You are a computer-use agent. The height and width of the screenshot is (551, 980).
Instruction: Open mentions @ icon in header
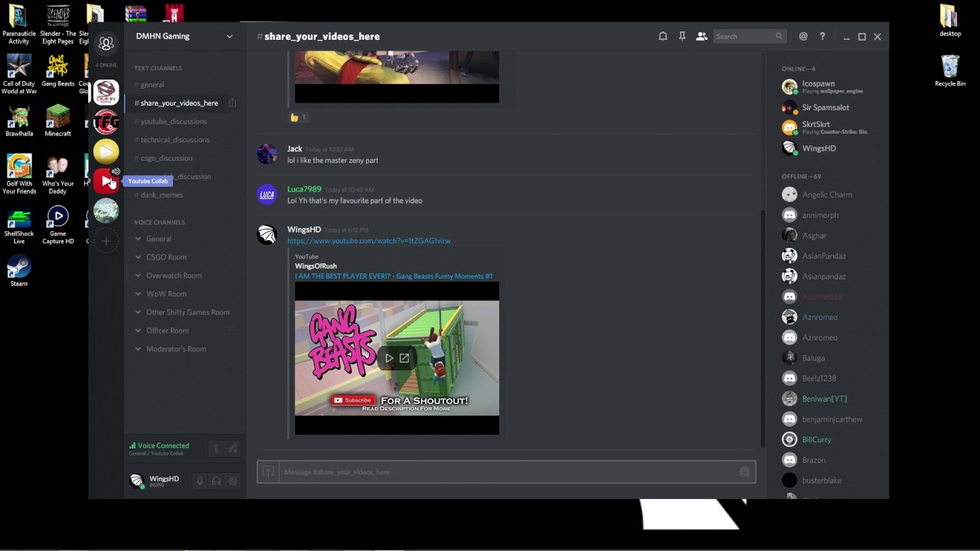pos(803,36)
